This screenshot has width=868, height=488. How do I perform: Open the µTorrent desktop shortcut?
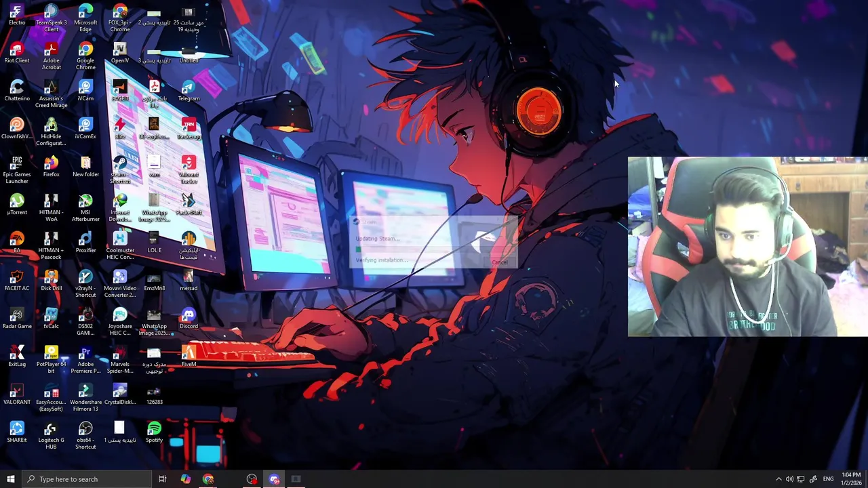[x=17, y=205]
